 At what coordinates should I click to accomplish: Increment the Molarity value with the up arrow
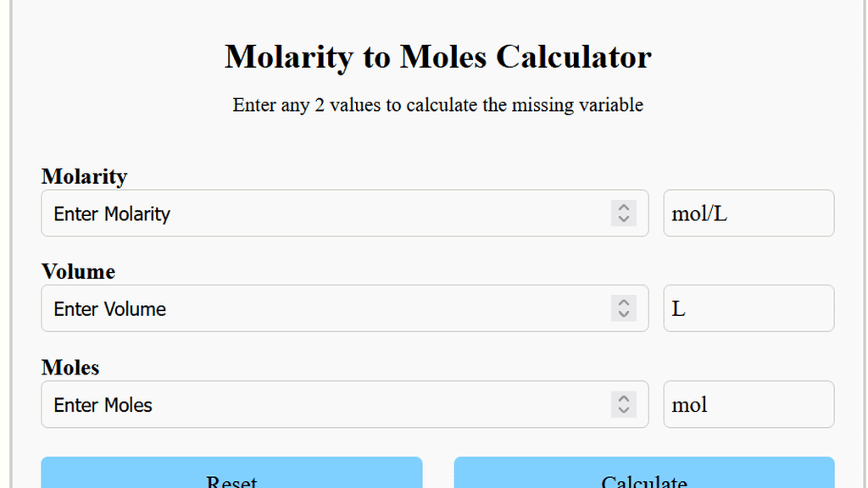coord(625,208)
